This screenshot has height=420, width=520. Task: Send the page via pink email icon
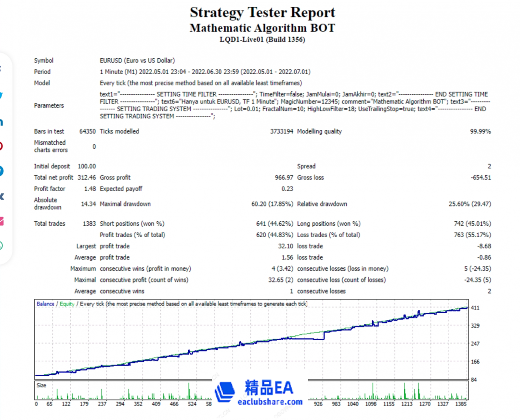(x=1, y=221)
